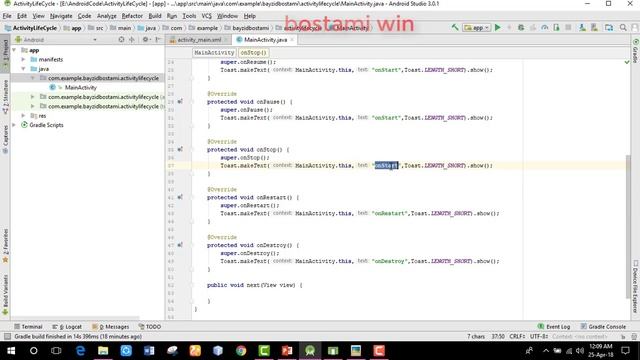Run the app with green play button

tap(498, 27)
